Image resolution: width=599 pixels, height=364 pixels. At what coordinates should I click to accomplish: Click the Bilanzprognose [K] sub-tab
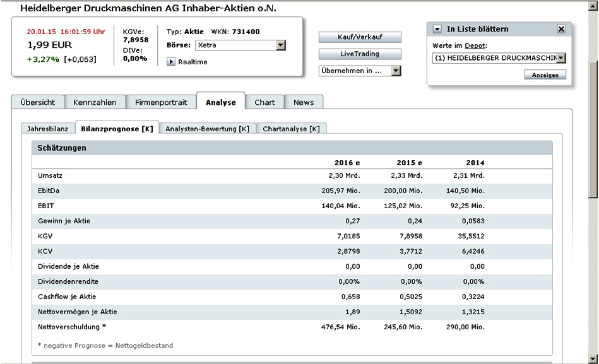point(117,129)
